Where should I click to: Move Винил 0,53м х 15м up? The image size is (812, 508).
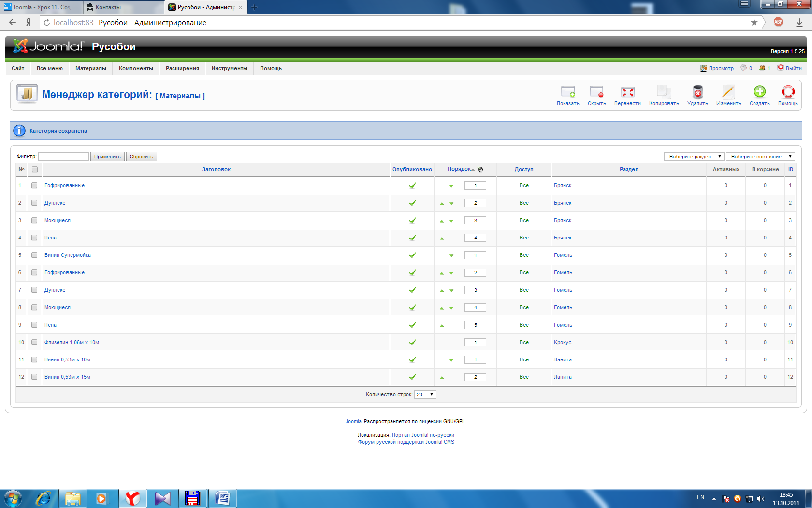point(442,378)
